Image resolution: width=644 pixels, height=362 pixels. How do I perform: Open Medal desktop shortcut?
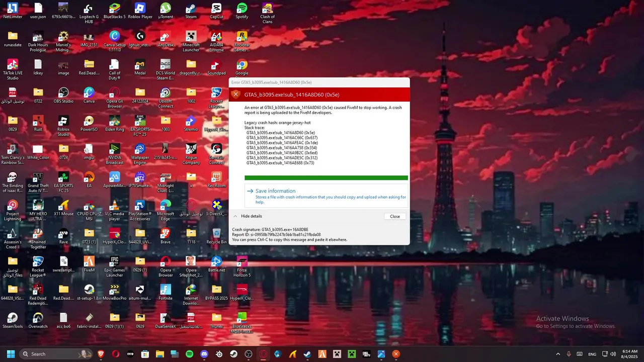140,67
